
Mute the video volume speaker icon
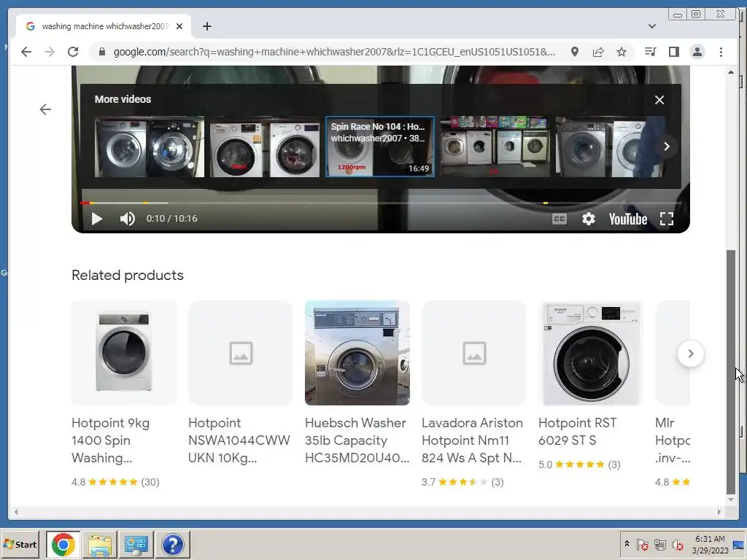tap(127, 219)
